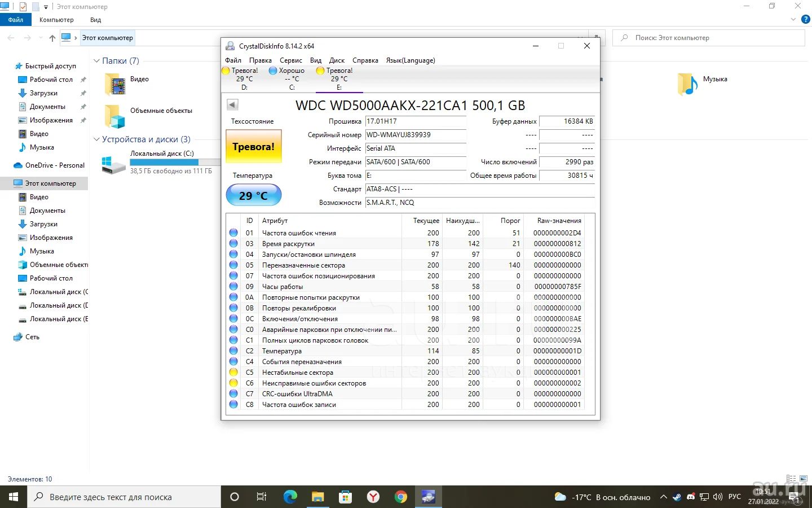Open the Сервис menu in CrystalDiskInfo

(x=291, y=60)
